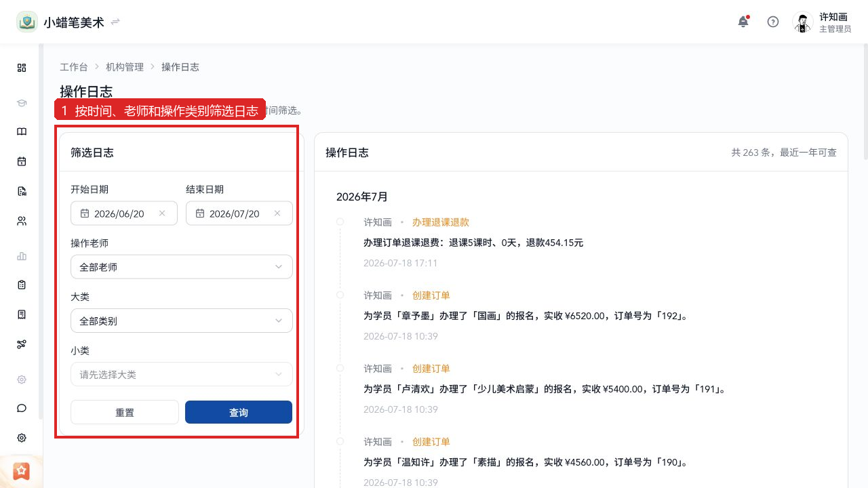
Task: Click the 结束日期 date field
Action: [x=239, y=213]
